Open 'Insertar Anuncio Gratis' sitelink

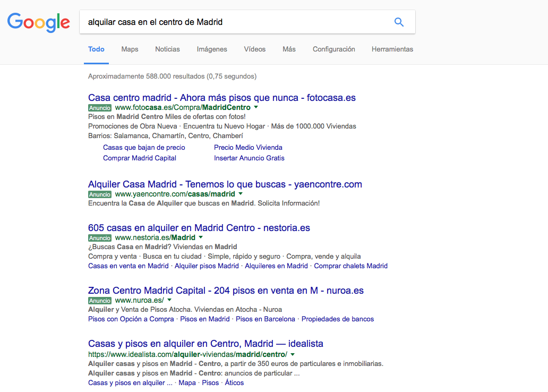[249, 158]
